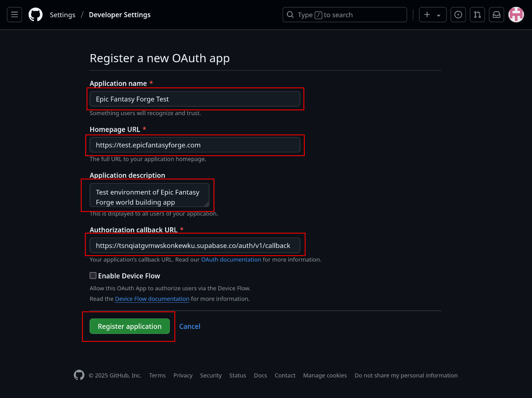Viewport: 532px width, 398px height.
Task: Click the Register application button
Action: click(129, 326)
